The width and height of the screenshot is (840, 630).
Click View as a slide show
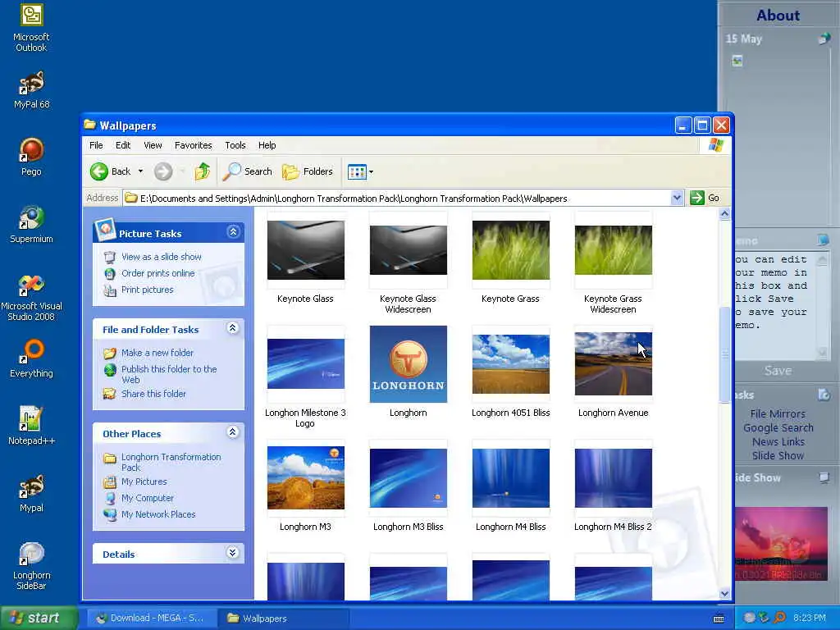pyautogui.click(x=162, y=257)
